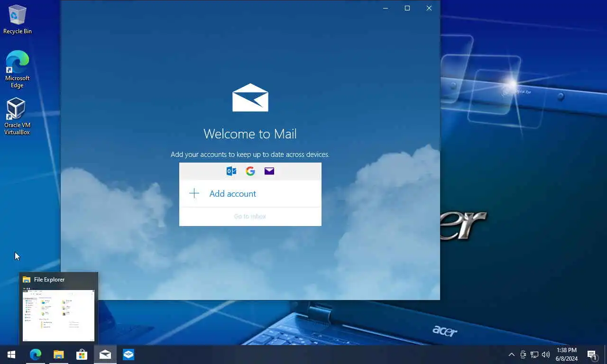This screenshot has height=364, width=607.
Task: Open File Explorer from the taskbar
Action: click(x=58, y=355)
